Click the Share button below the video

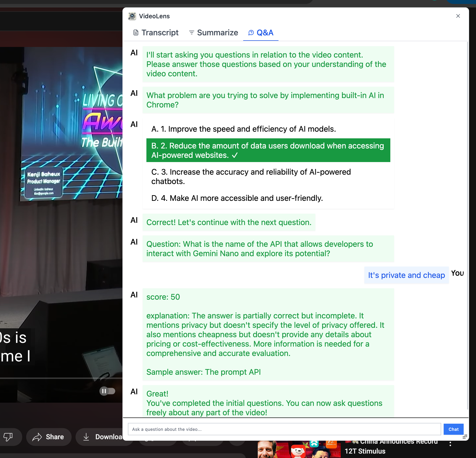(x=49, y=437)
